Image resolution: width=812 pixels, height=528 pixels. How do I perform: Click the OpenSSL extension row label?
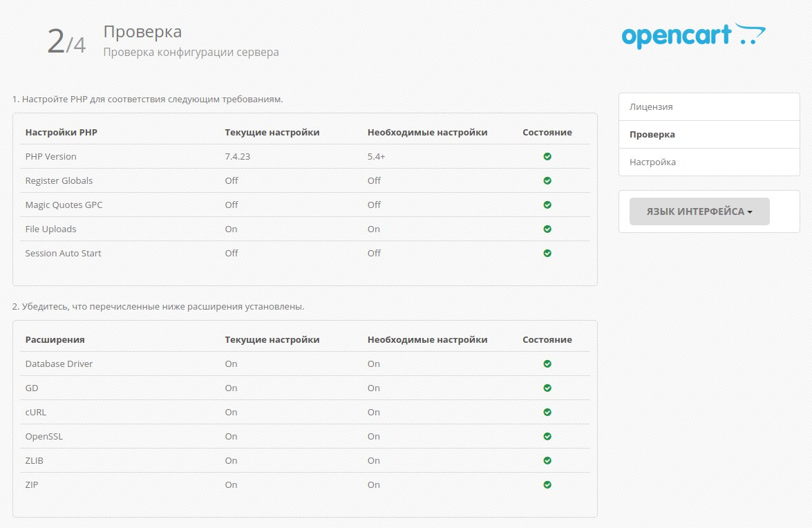tap(44, 436)
